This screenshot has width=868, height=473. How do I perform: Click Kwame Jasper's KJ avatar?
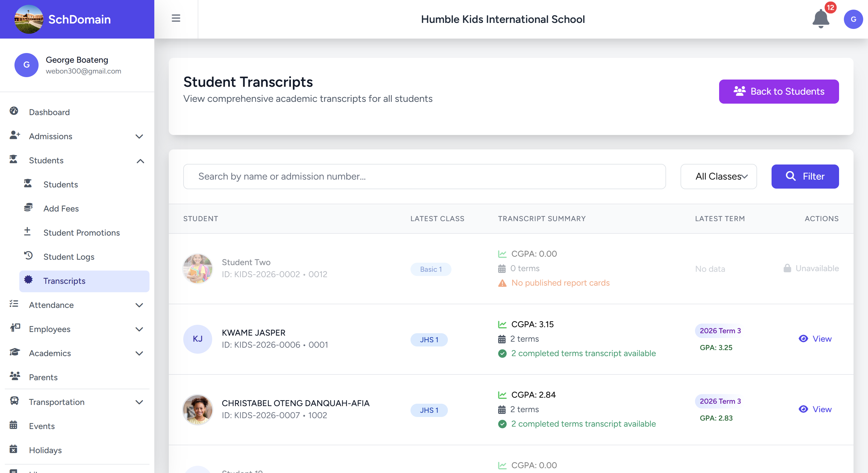197,339
